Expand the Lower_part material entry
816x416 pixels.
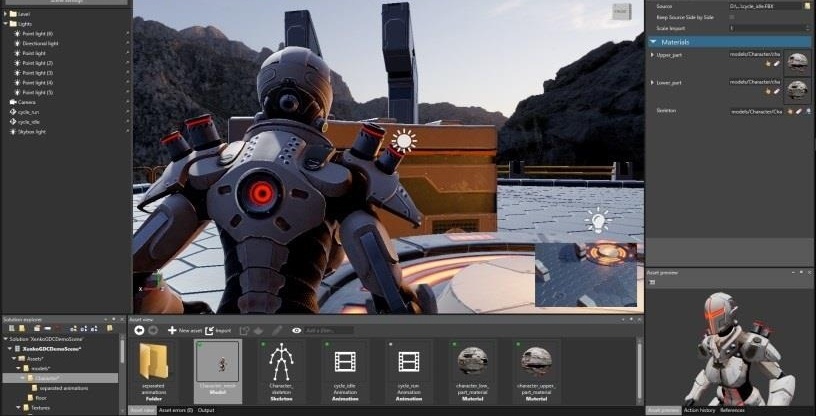[x=652, y=82]
